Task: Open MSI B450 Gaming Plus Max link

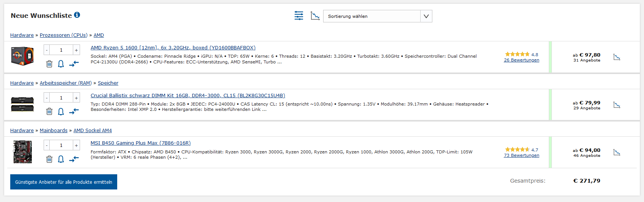Action: pyautogui.click(x=141, y=143)
